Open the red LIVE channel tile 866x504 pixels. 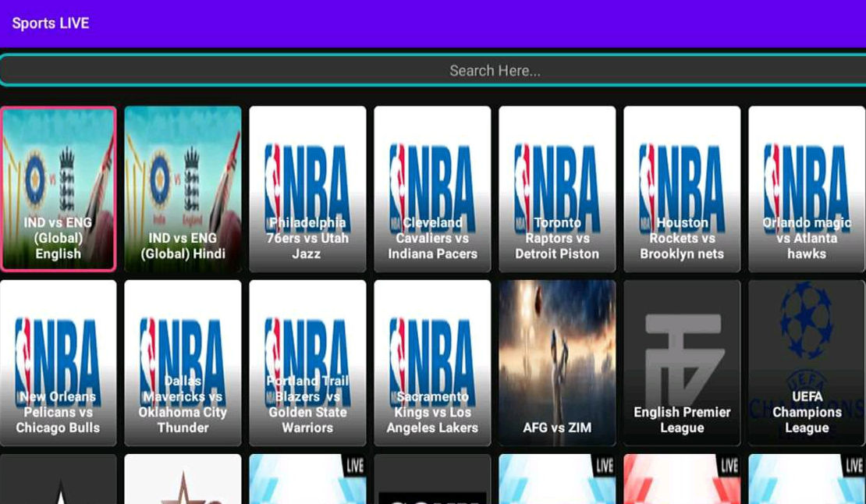pos(682,479)
